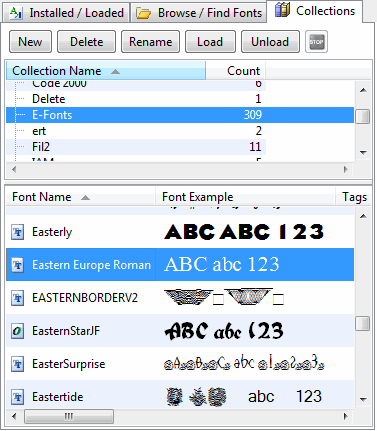The image size is (377, 431).
Task: Select the Easterly font name
Action: (x=52, y=232)
